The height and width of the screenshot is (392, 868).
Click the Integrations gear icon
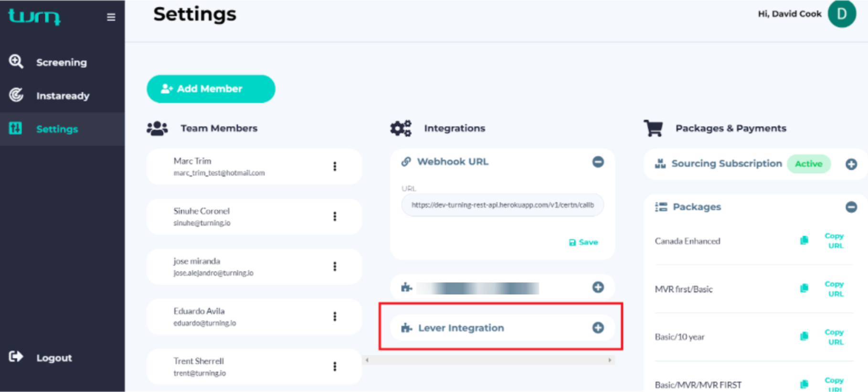pos(400,128)
